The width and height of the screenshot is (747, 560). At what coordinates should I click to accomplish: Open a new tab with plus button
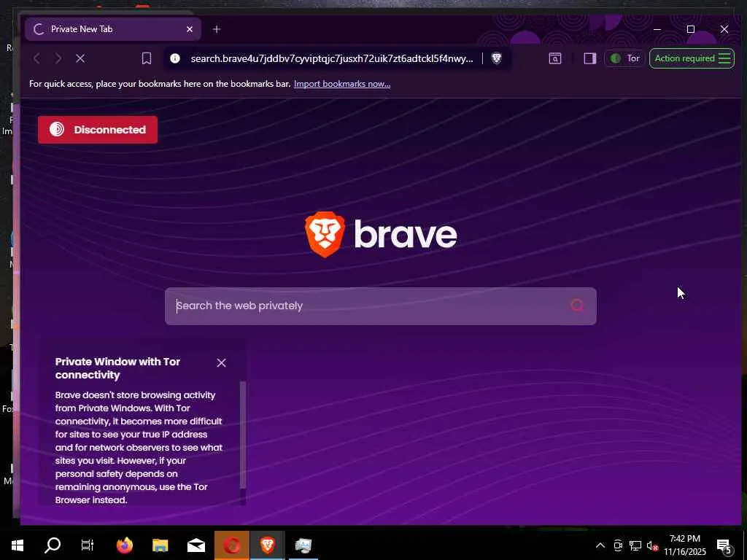point(216,29)
